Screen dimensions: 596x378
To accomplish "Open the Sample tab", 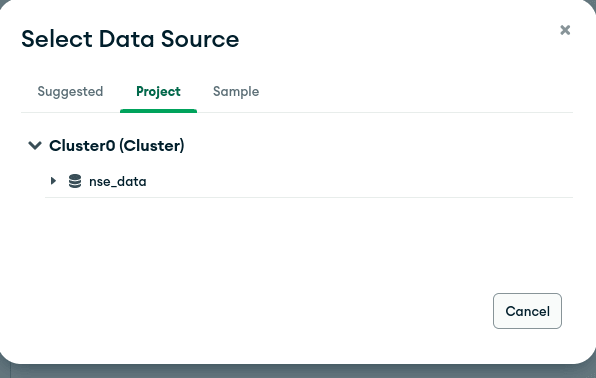I will pos(236,92).
